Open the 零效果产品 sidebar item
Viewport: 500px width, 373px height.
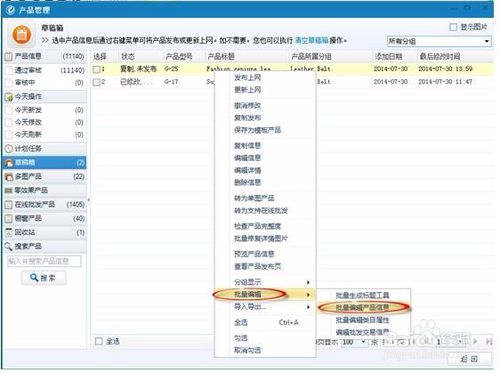click(45, 191)
